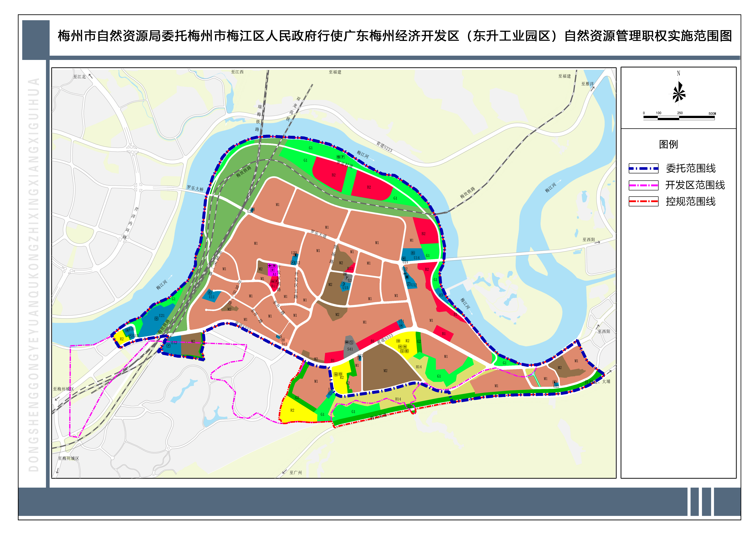Click the 图例 legend heading

pos(668,144)
